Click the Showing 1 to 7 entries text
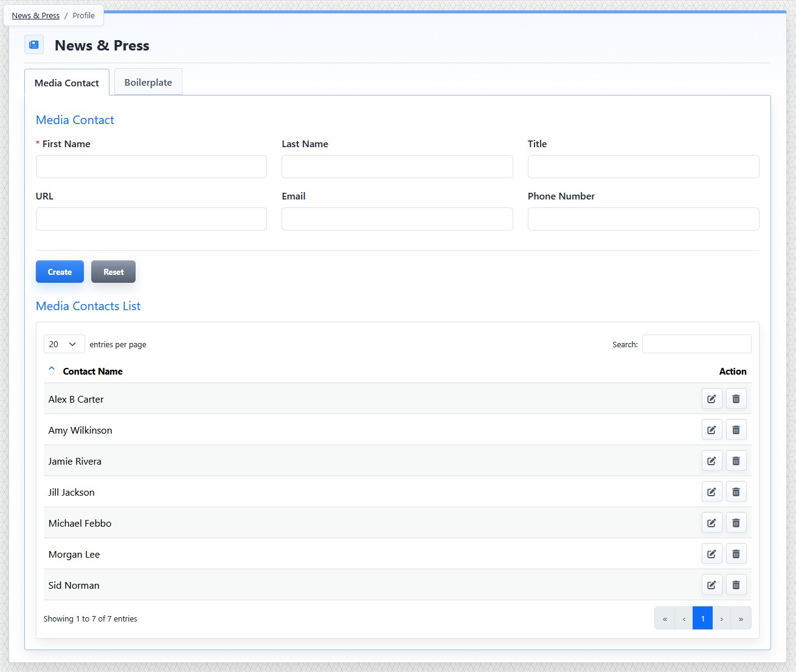Screen dimensions: 796x672 (90, 618)
